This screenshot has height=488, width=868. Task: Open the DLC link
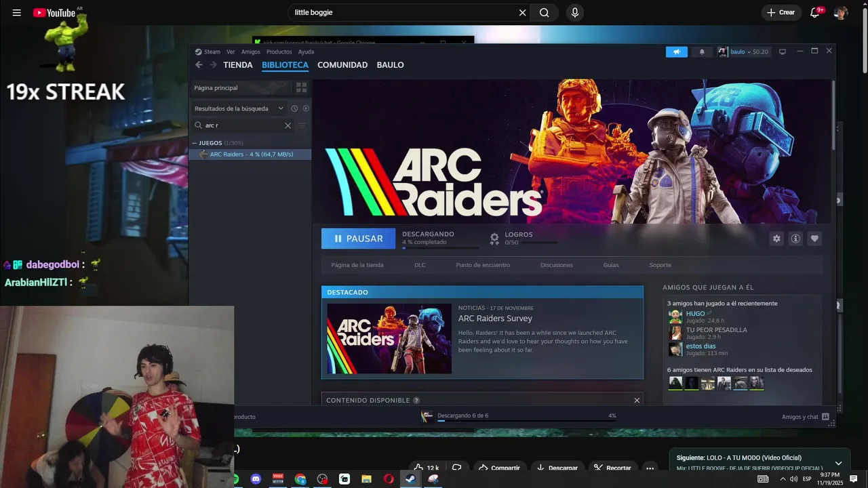click(x=420, y=265)
